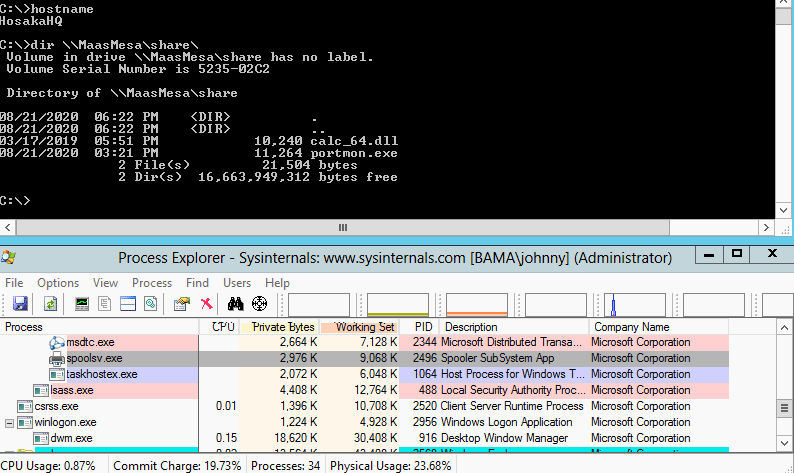794x473 pixels.
Task: Click portmon.exe in console output
Action: [x=354, y=153]
